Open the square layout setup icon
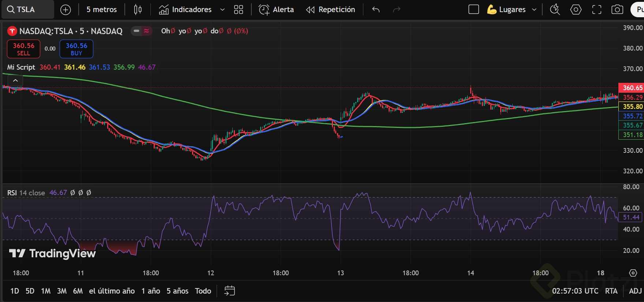The height and width of the screenshot is (302, 644). 474,10
